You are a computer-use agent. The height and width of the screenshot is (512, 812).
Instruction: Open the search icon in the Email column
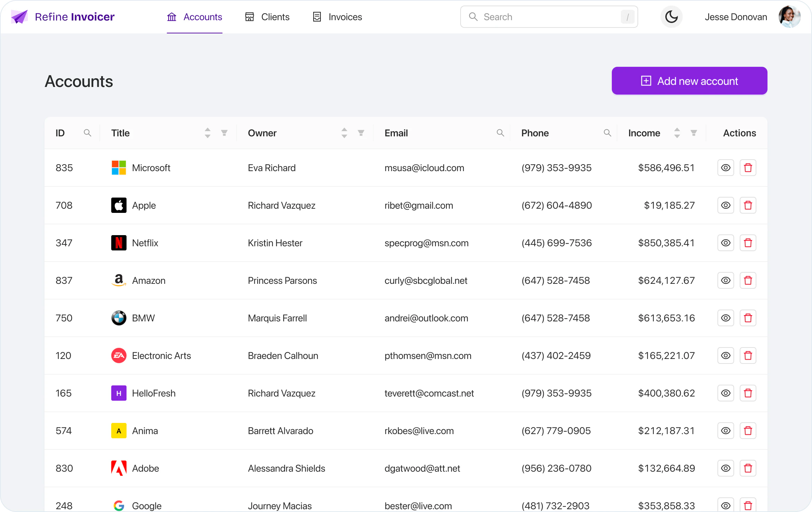click(x=500, y=133)
